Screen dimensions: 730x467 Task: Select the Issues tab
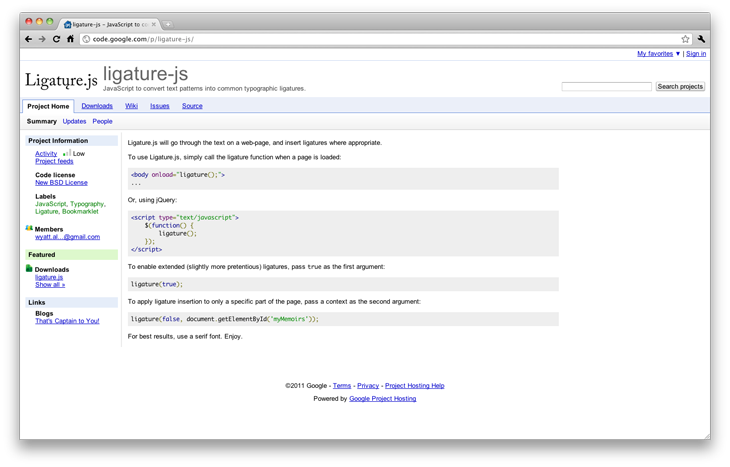[x=160, y=106]
